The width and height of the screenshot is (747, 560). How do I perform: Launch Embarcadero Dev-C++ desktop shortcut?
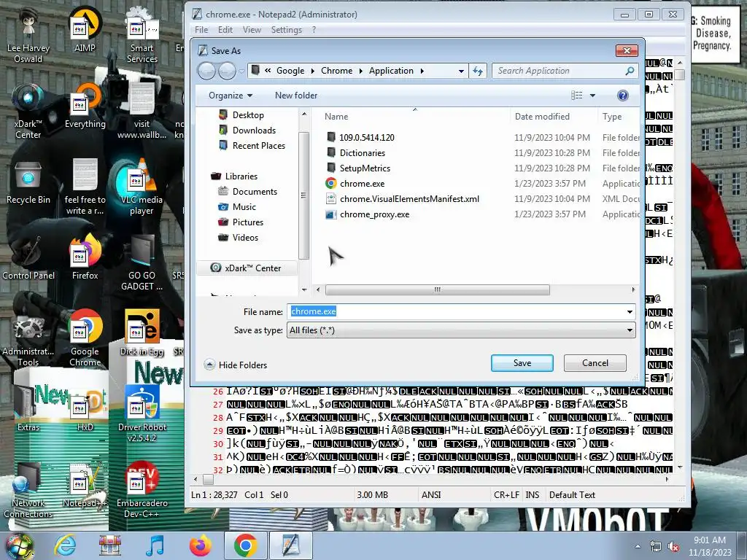click(x=142, y=490)
